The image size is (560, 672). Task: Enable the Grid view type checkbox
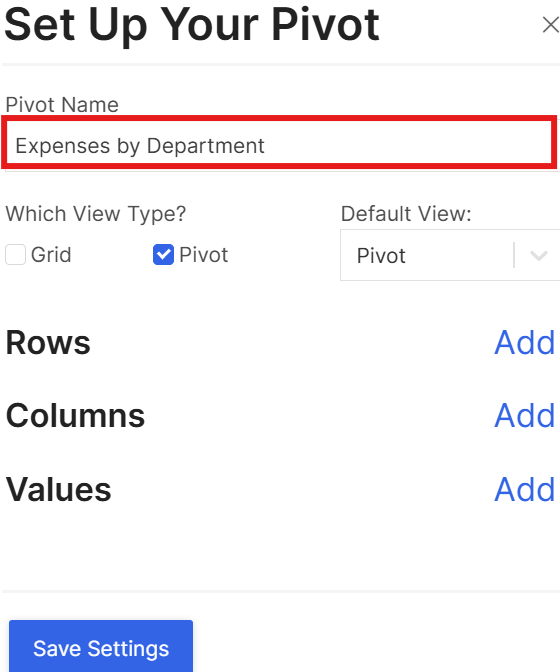(15, 255)
